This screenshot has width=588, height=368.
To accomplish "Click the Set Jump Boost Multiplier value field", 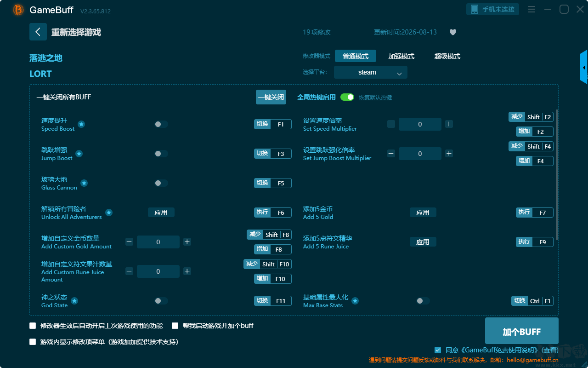I will pos(420,154).
